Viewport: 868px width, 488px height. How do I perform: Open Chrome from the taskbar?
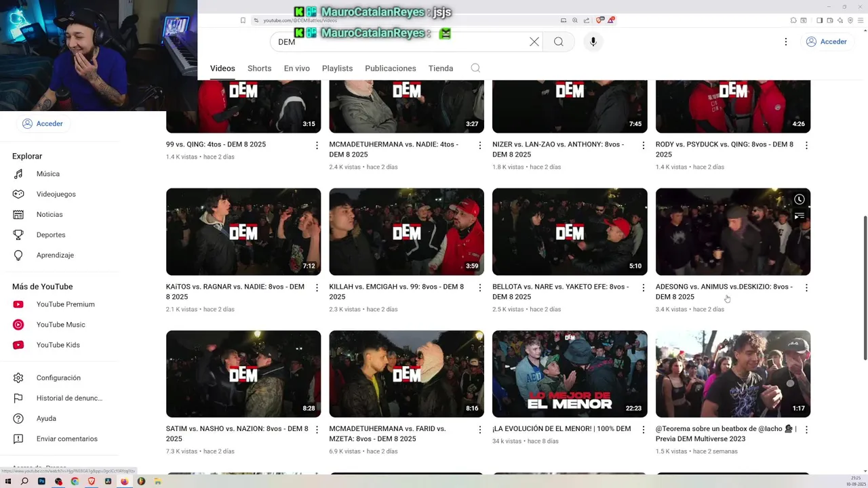click(x=75, y=481)
